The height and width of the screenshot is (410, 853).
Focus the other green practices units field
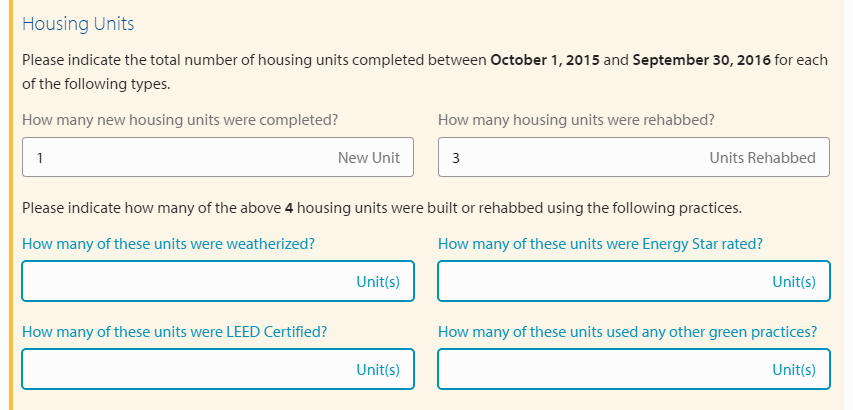tap(600, 369)
